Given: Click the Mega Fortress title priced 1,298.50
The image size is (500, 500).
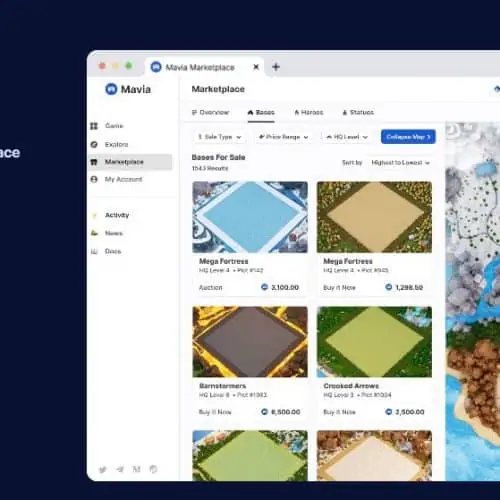Looking at the screenshot, I should tap(348, 261).
